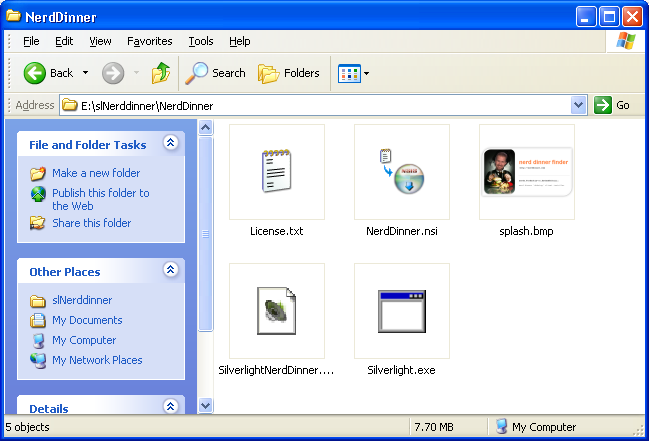Go up one folder level icon

(x=161, y=73)
